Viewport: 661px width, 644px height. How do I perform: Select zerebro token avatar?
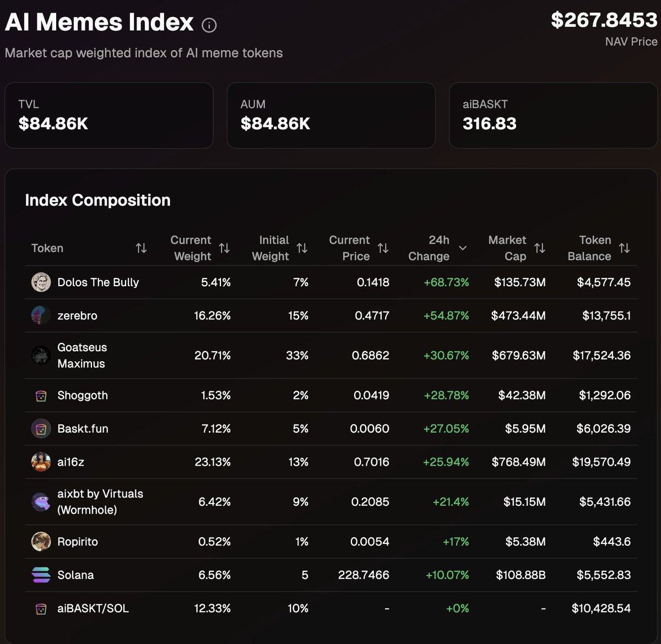pyautogui.click(x=41, y=315)
